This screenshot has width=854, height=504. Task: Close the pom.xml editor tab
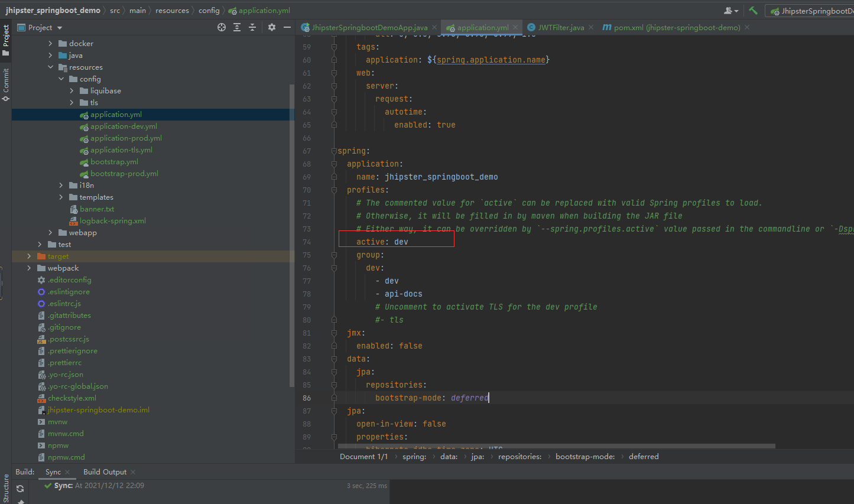pyautogui.click(x=747, y=28)
